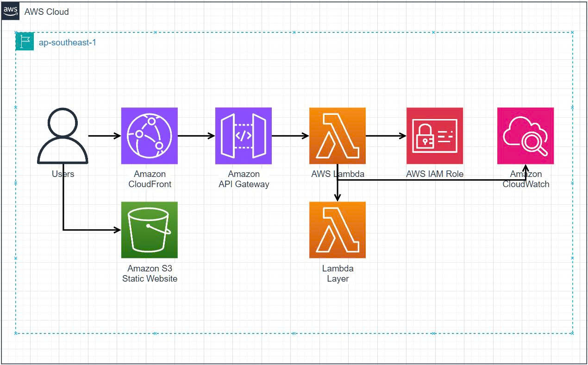The image size is (588, 365).
Task: Select the AWS Lambda icon
Action: 338,136
